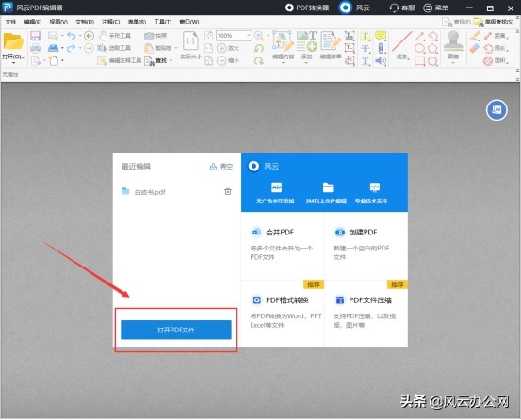The image size is (521, 420).
Task: Click the round blue floating icon
Action: (497, 110)
